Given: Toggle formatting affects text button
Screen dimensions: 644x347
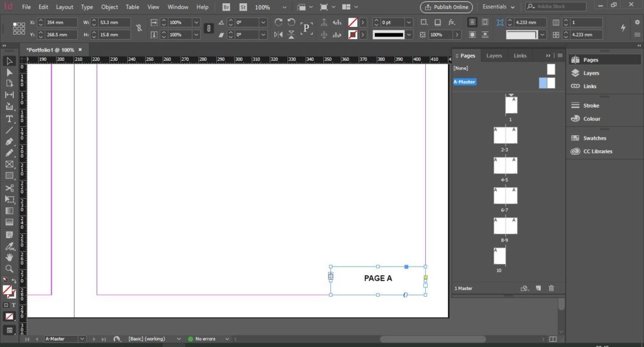Looking at the screenshot, I should tap(14, 305).
